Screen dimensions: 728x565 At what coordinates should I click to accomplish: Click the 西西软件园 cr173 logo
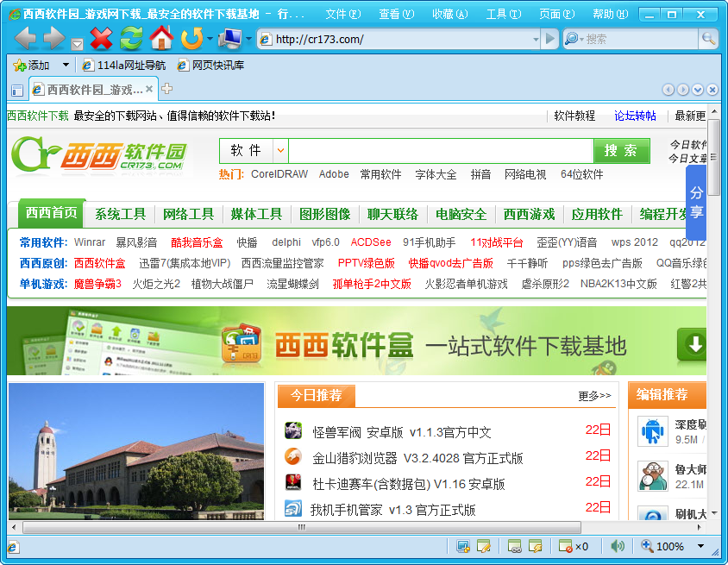(99, 156)
